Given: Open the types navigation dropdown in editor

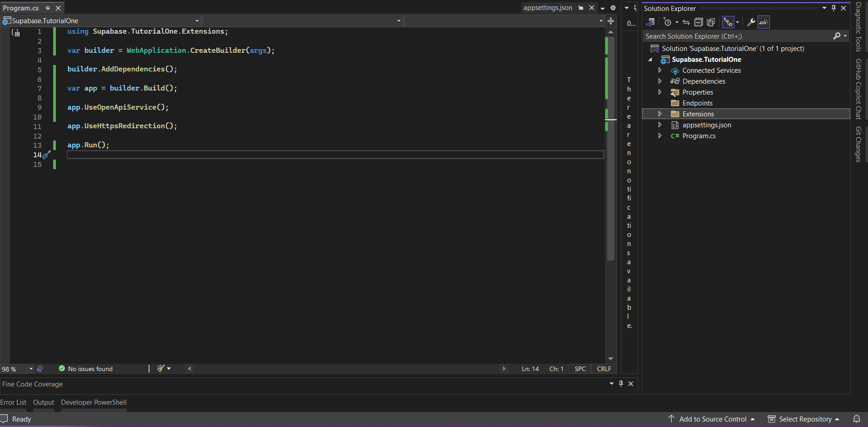Looking at the screenshot, I should (x=302, y=20).
